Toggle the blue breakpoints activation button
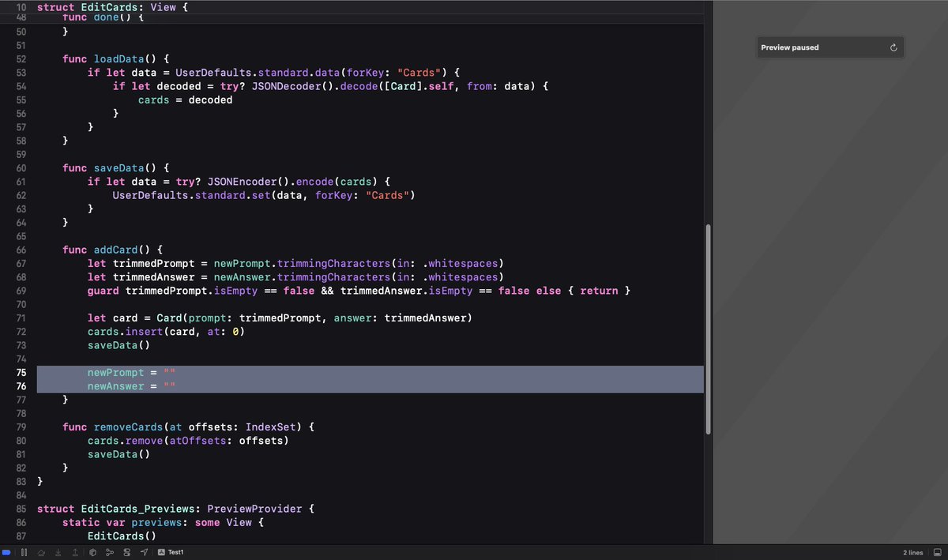 point(7,552)
